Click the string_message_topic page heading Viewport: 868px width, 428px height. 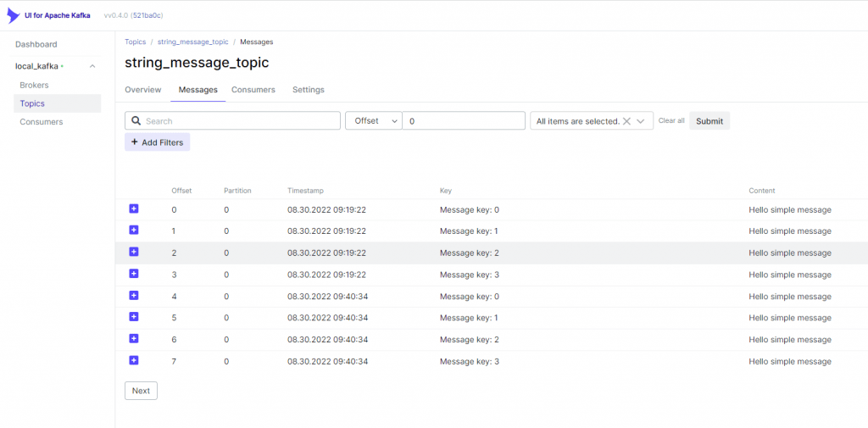pos(197,63)
